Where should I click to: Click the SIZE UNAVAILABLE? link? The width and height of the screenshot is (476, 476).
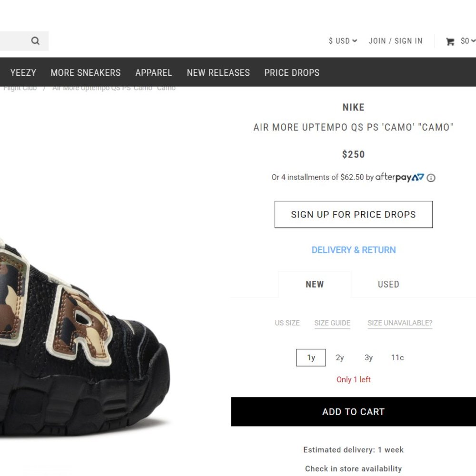[x=399, y=323]
